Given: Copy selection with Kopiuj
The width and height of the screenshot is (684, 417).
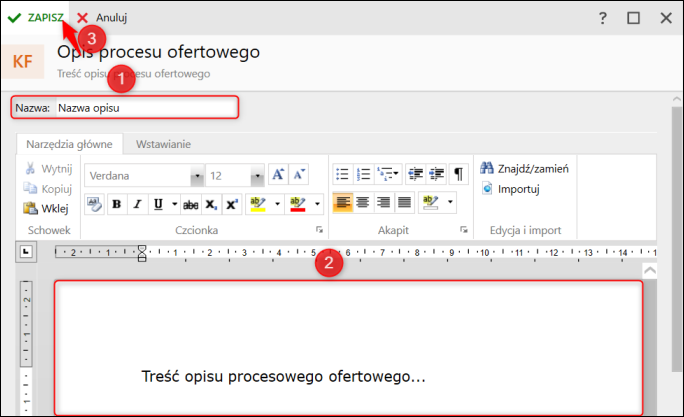Looking at the screenshot, I should pyautogui.click(x=48, y=189).
